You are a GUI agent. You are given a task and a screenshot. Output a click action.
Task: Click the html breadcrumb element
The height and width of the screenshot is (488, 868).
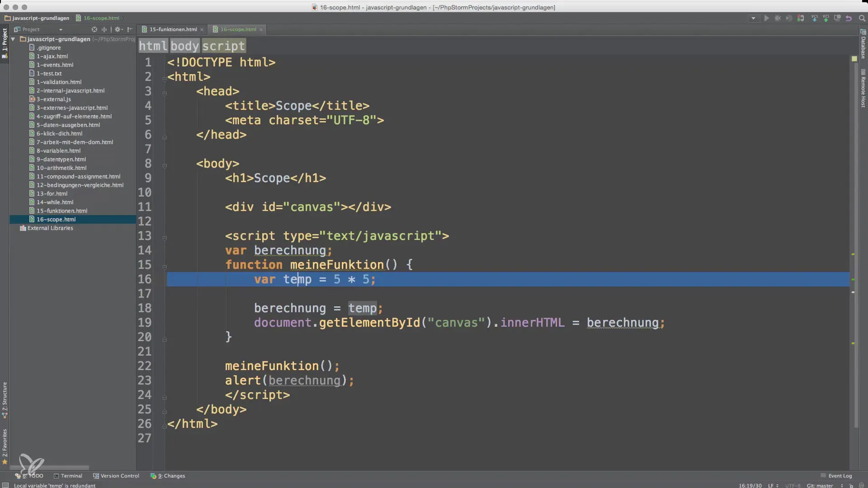[x=153, y=46]
